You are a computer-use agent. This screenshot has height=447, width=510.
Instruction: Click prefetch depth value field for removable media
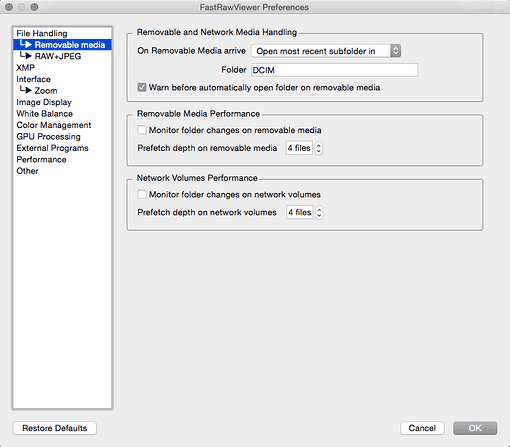(x=299, y=148)
